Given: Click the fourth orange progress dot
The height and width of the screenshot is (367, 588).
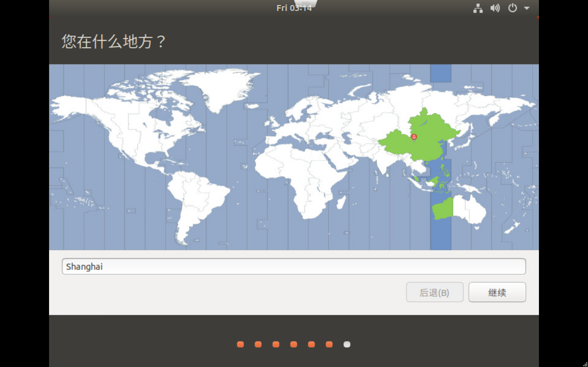Looking at the screenshot, I should (293, 344).
